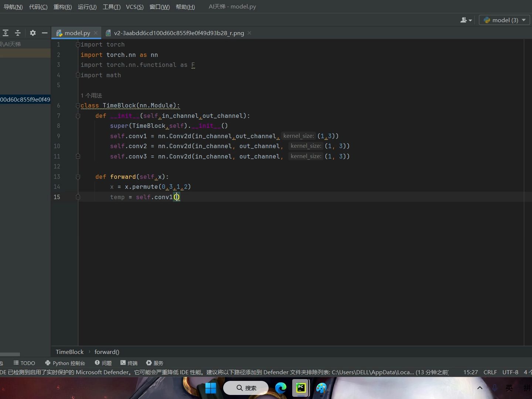The height and width of the screenshot is (399, 532).
Task: Click the forward() breadcrumb
Action: tap(107, 352)
